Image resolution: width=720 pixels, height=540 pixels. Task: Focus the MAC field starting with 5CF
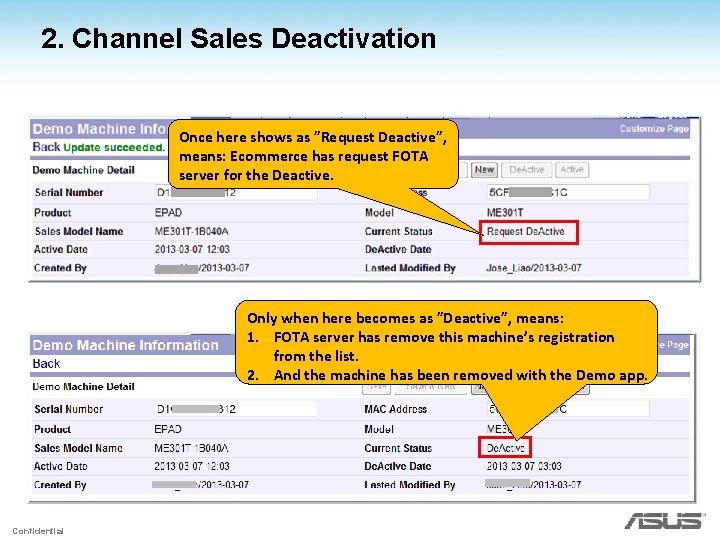[x=568, y=192]
